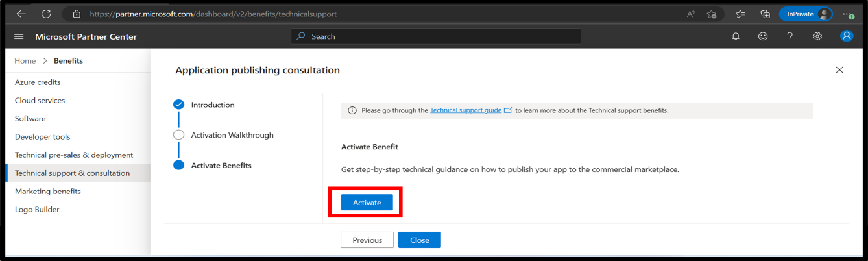This screenshot has width=868, height=261.
Task: Open the help question mark icon
Action: pos(790,36)
